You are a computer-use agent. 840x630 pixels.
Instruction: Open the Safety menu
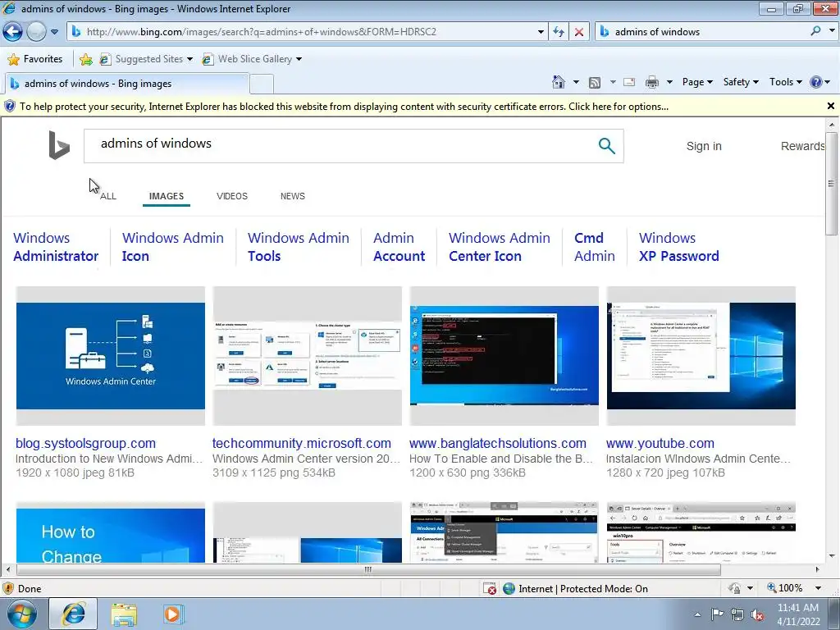click(x=741, y=82)
